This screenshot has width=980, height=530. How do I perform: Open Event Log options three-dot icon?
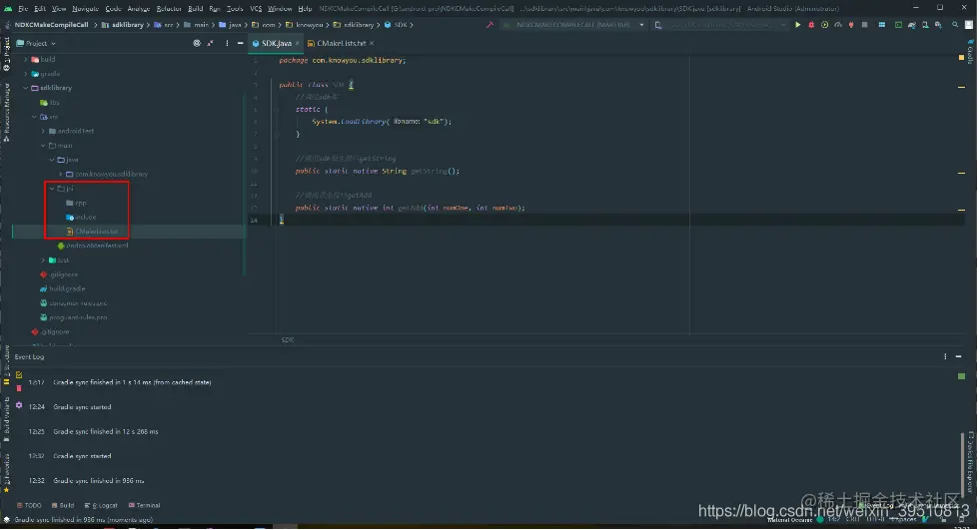tap(945, 356)
